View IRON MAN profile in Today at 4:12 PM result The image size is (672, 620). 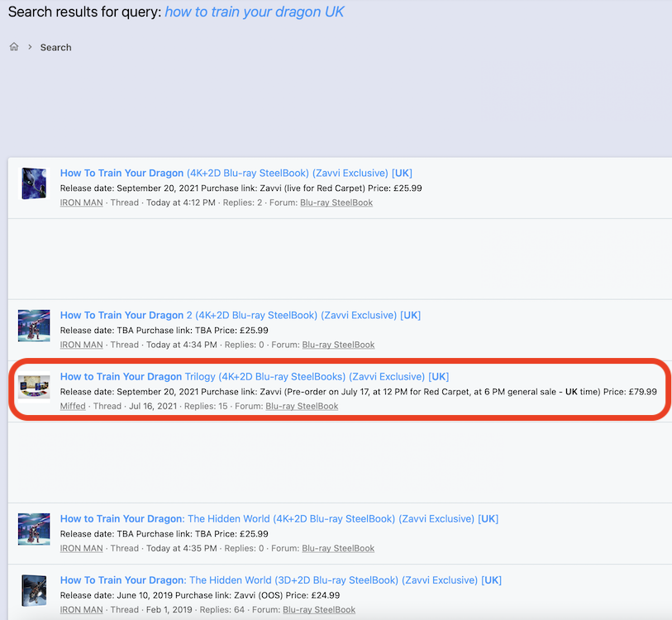click(82, 203)
